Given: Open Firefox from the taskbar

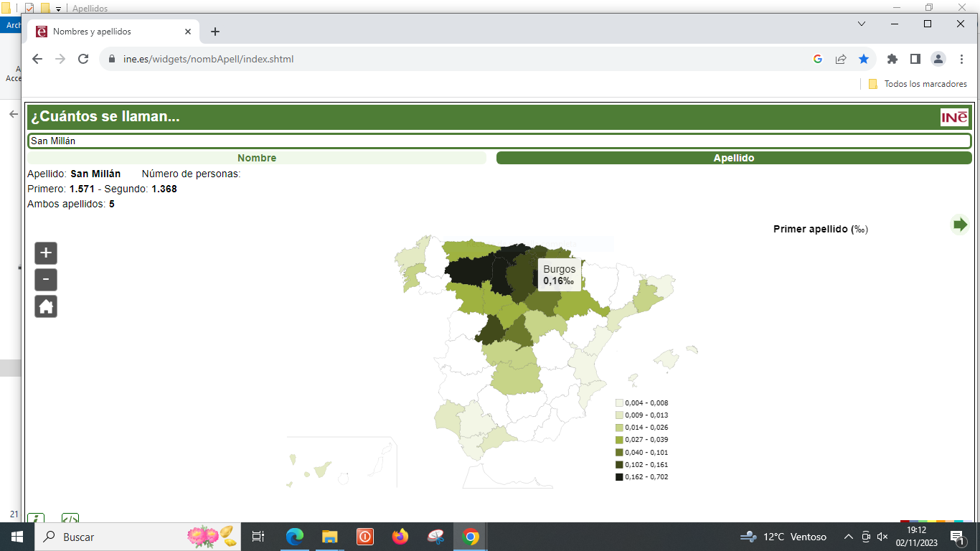Looking at the screenshot, I should click(400, 537).
